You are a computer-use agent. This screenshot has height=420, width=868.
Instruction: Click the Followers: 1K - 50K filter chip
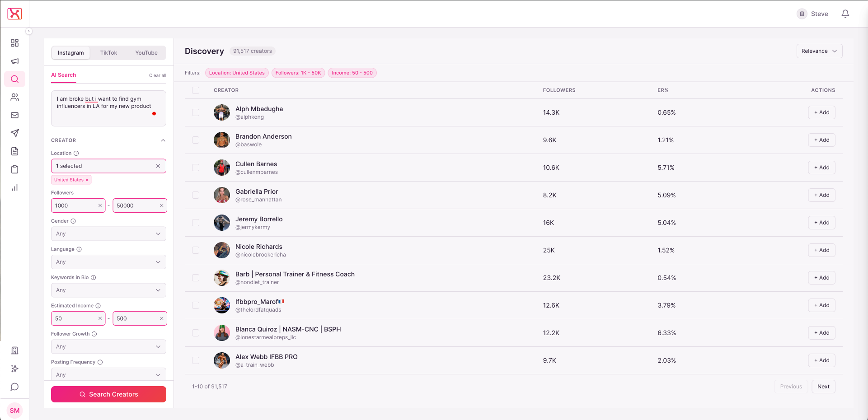click(298, 73)
